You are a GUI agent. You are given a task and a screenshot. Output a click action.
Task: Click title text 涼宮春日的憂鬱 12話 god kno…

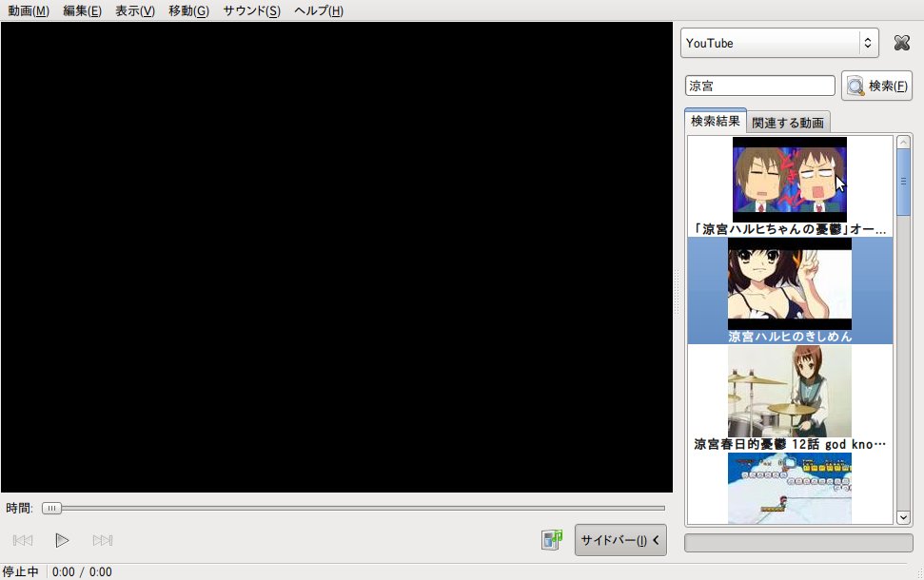pyautogui.click(x=790, y=445)
